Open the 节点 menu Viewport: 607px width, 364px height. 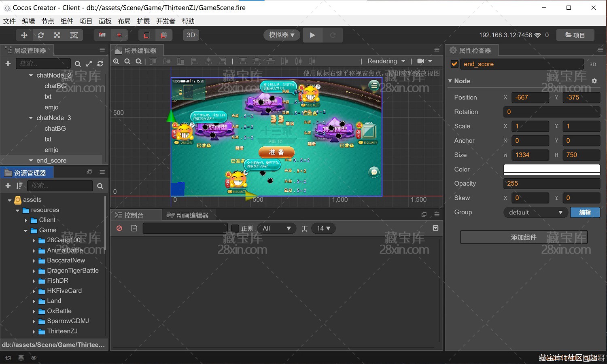(x=48, y=21)
